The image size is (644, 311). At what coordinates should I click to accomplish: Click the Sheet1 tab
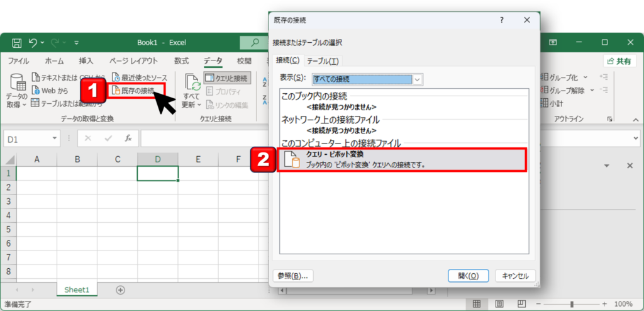click(x=77, y=290)
